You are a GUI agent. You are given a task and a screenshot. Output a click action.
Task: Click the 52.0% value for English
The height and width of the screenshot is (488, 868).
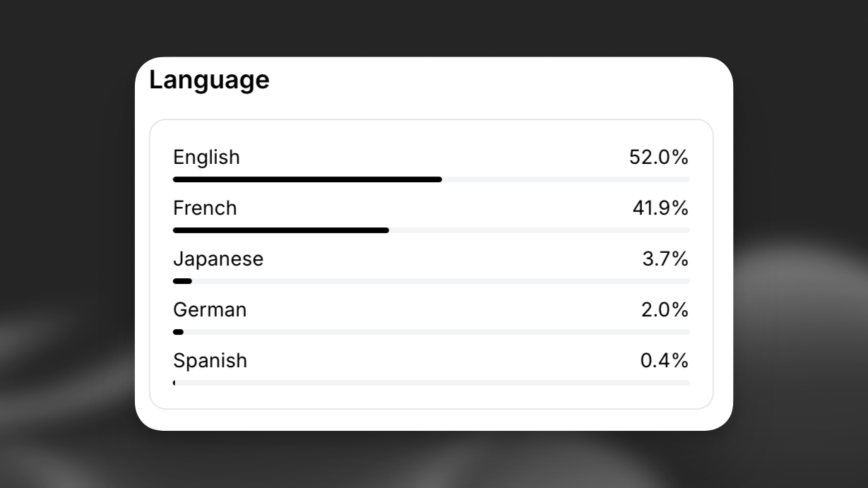point(658,157)
